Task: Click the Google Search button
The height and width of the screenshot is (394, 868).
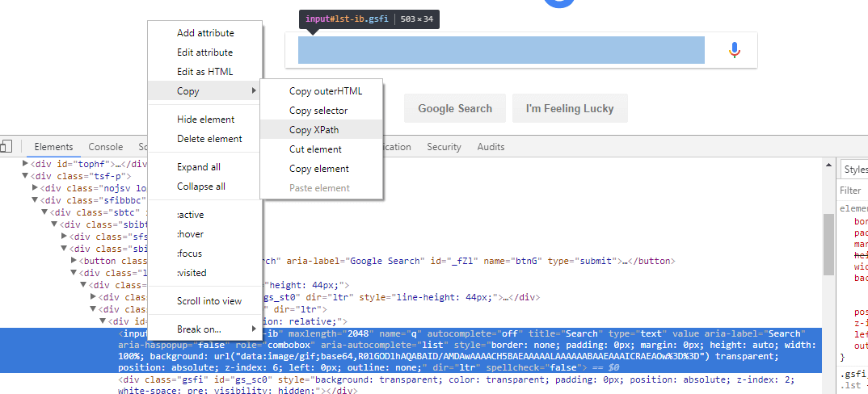Action: tap(455, 108)
